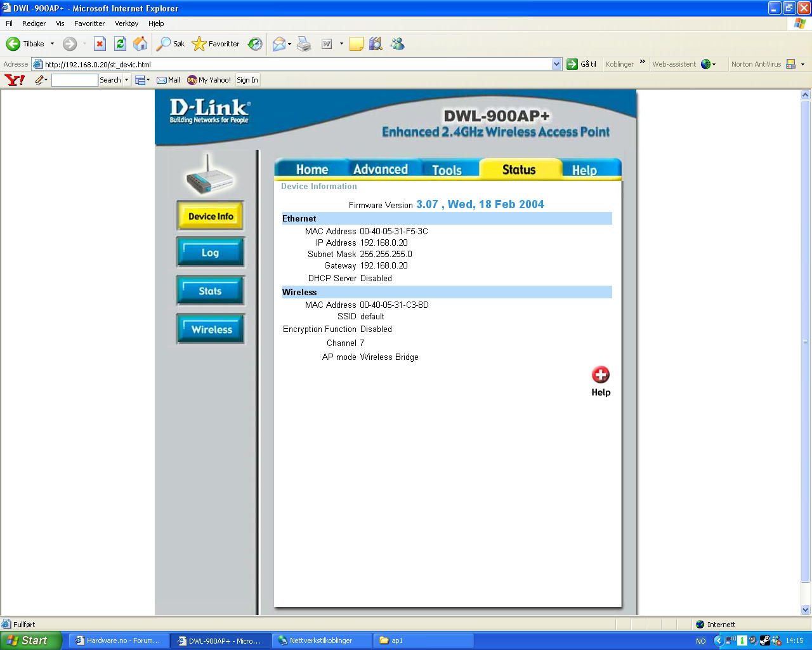Viewport: 812px width, 650px height.
Task: Open My Yahoo! from the toolbar
Action: (x=209, y=80)
